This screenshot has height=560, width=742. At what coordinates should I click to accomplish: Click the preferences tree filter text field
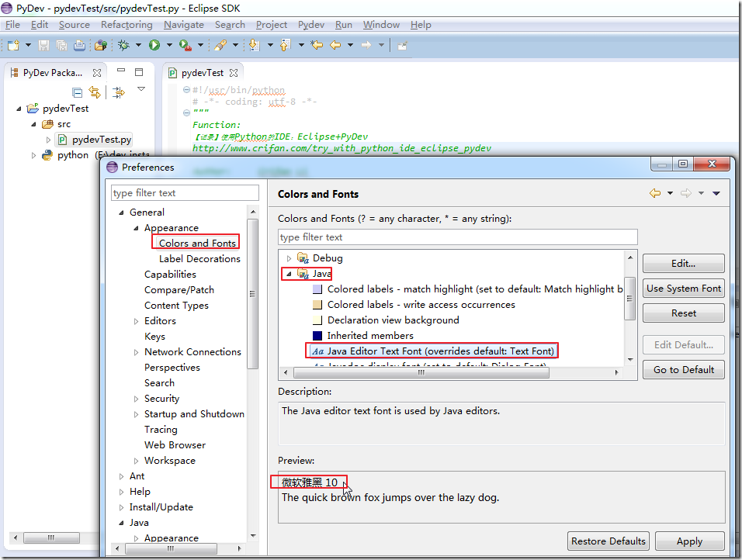[185, 193]
